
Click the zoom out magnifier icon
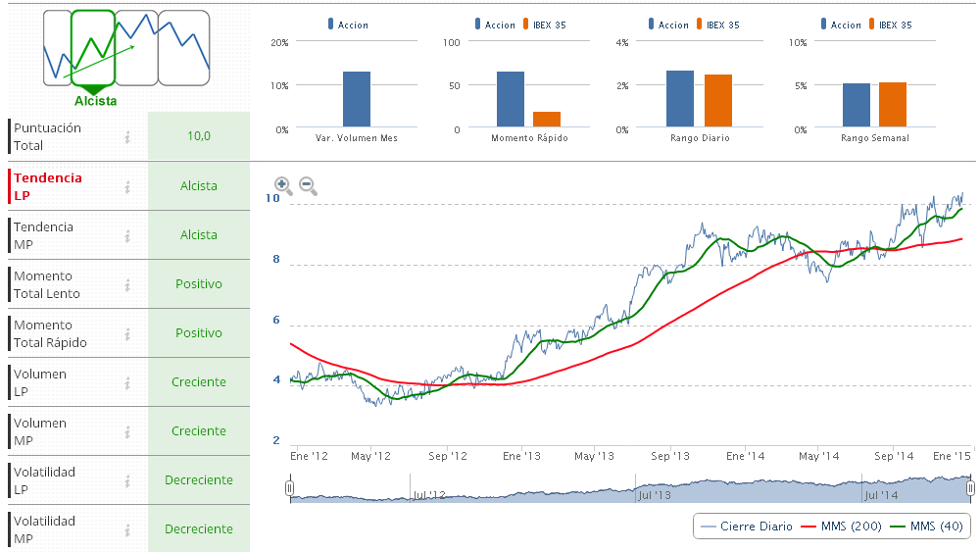[x=308, y=184]
